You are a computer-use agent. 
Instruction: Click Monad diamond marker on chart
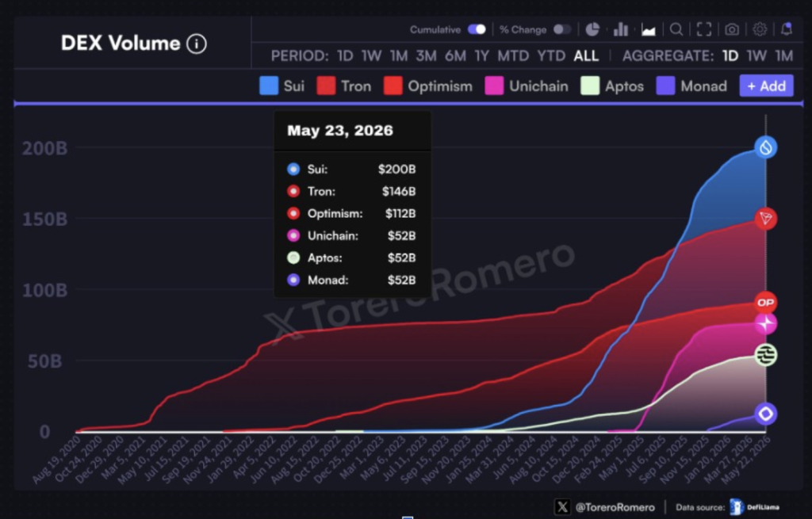pyautogui.click(x=766, y=414)
